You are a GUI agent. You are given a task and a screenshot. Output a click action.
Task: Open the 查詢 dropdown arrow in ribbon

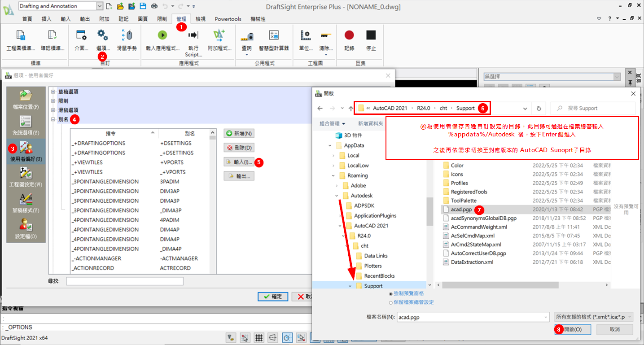tap(247, 55)
